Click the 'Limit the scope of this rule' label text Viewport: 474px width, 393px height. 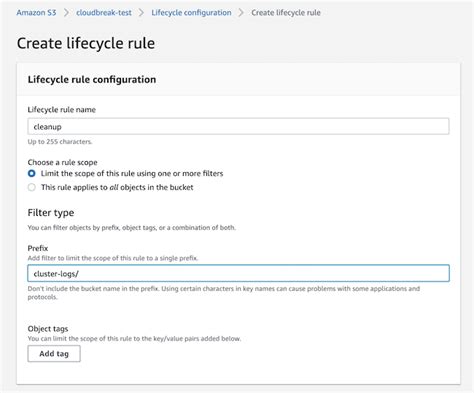click(132, 173)
